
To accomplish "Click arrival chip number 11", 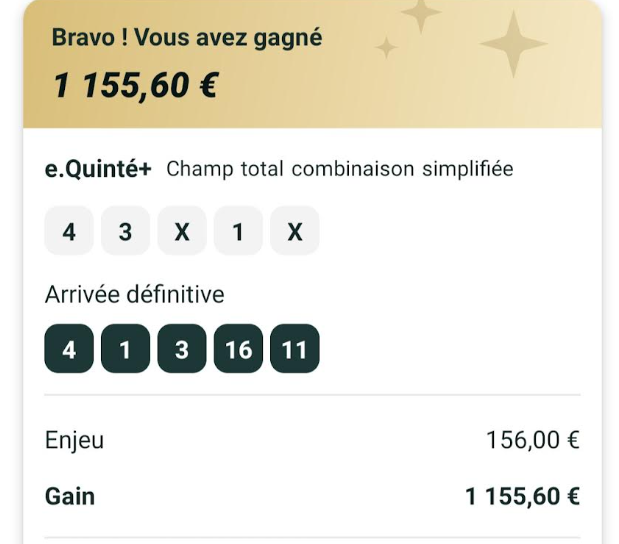I will click(295, 351).
